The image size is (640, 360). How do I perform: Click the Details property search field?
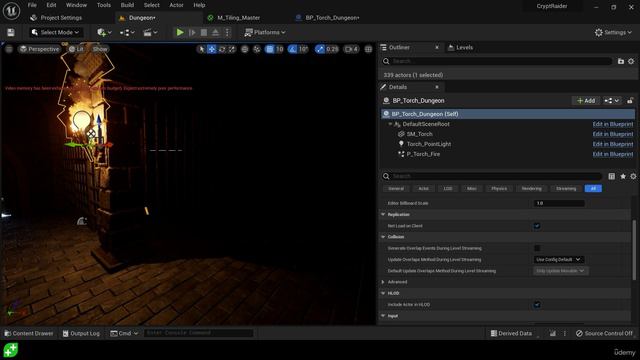pyautogui.click(x=492, y=176)
